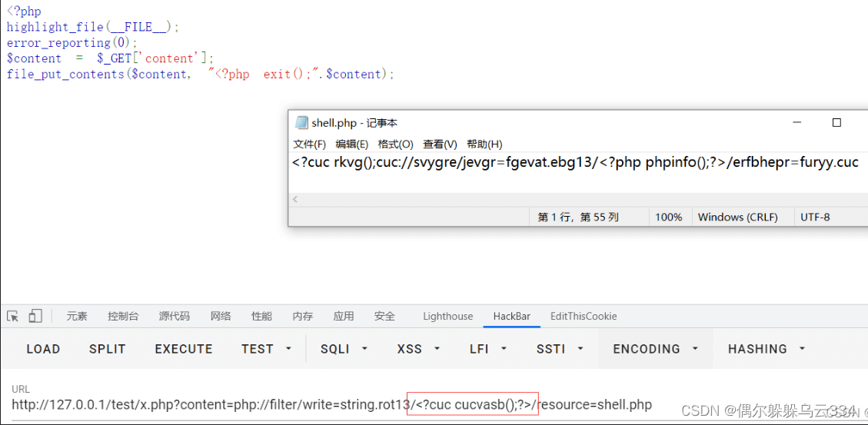Image resolution: width=868 pixels, height=425 pixels.
Task: Click the $_GET['content'] code line
Action: coord(110,58)
